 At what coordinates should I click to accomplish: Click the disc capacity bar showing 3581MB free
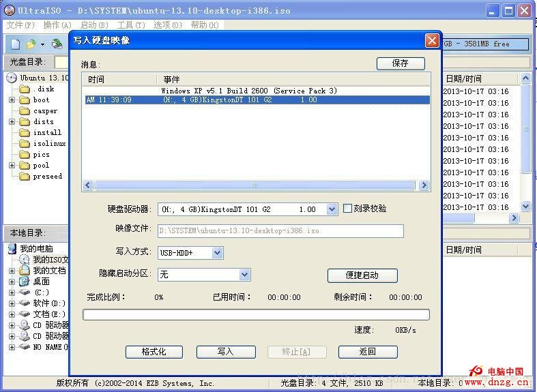coord(486,44)
